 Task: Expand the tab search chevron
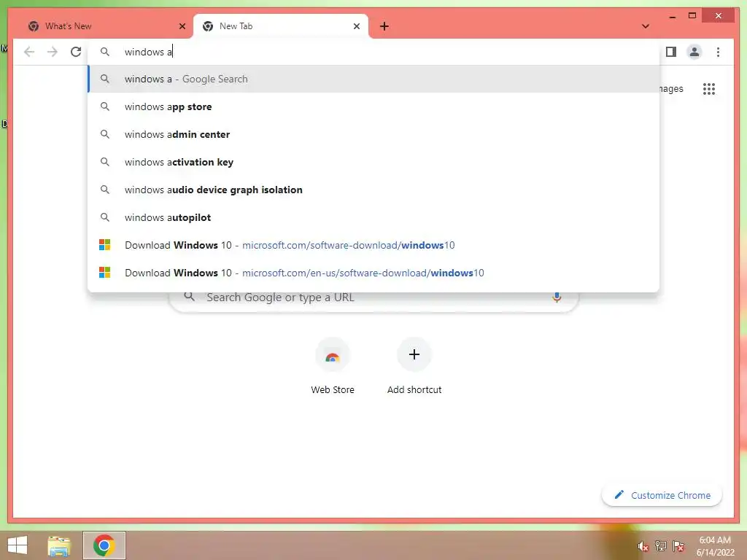point(646,26)
